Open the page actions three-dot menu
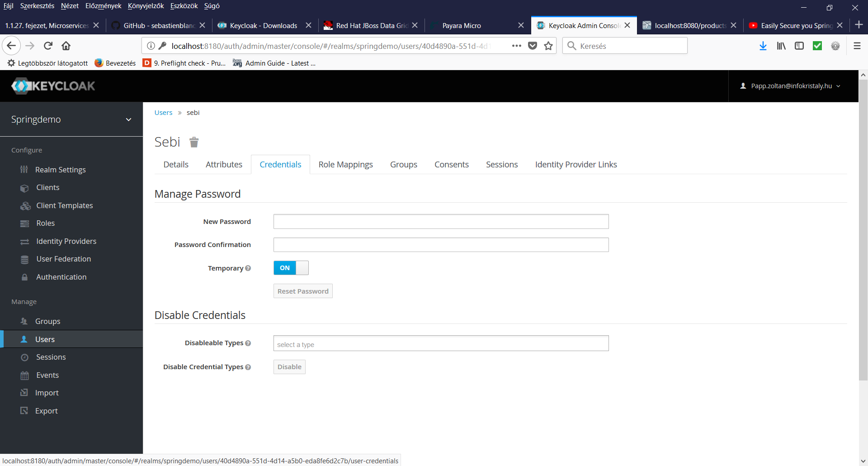The image size is (868, 466). click(516, 46)
